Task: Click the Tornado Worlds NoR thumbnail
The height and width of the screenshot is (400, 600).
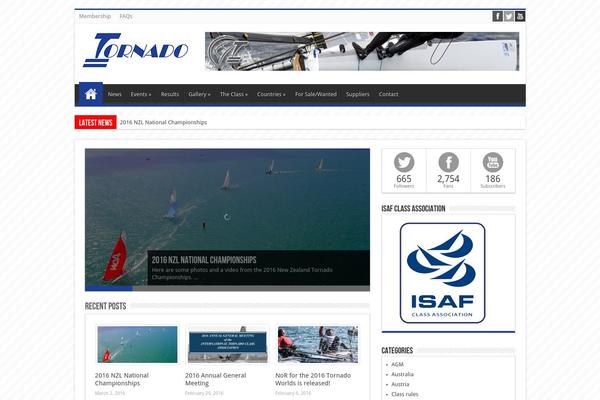Action: 318,344
